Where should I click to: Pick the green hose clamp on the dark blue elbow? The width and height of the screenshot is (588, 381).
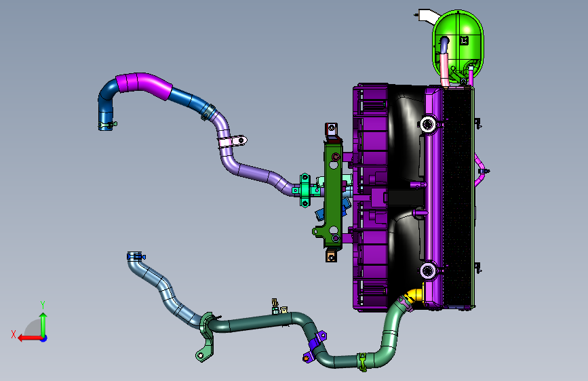(x=108, y=125)
